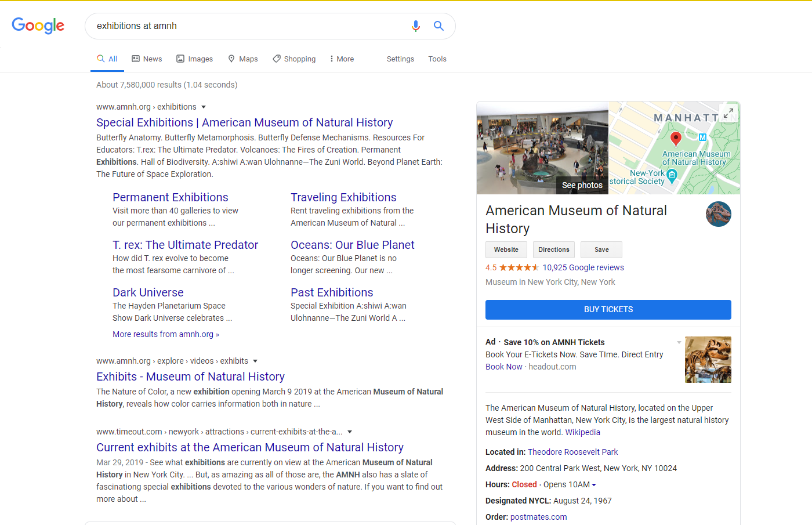812x525 pixels.
Task: Open Current exhibits Time Out result
Action: (250, 447)
